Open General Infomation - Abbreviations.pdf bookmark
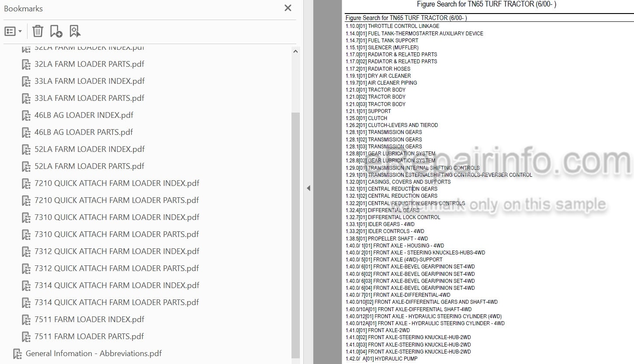634x364 pixels. 94,354
